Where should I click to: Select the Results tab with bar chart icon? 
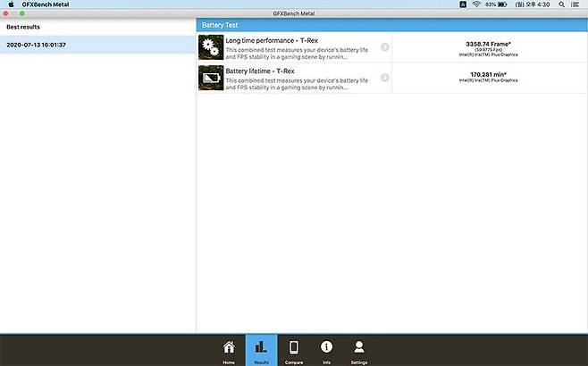point(261,350)
